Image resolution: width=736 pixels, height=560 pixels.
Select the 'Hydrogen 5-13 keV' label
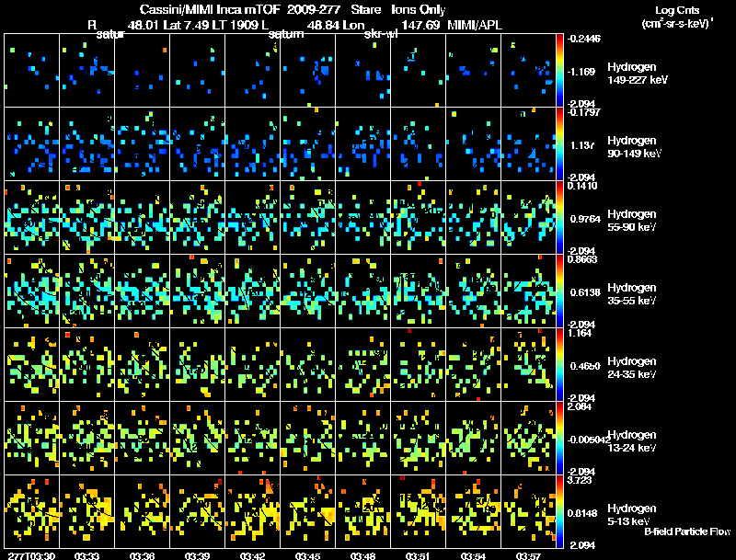[632, 515]
